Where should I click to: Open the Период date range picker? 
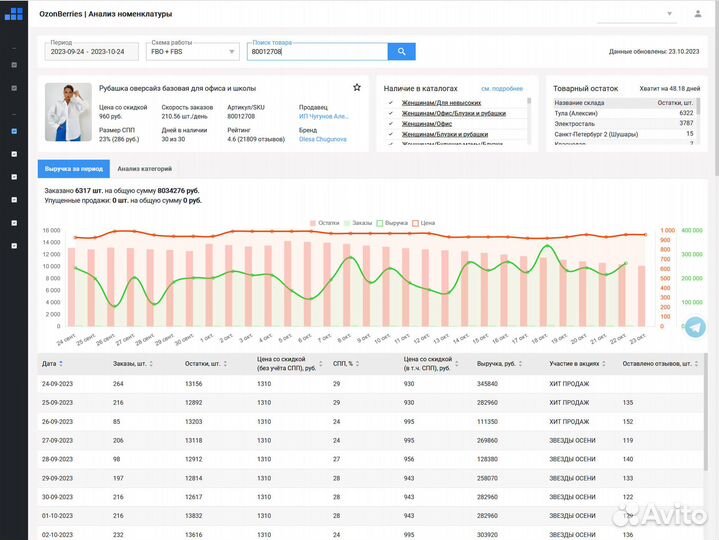click(92, 51)
